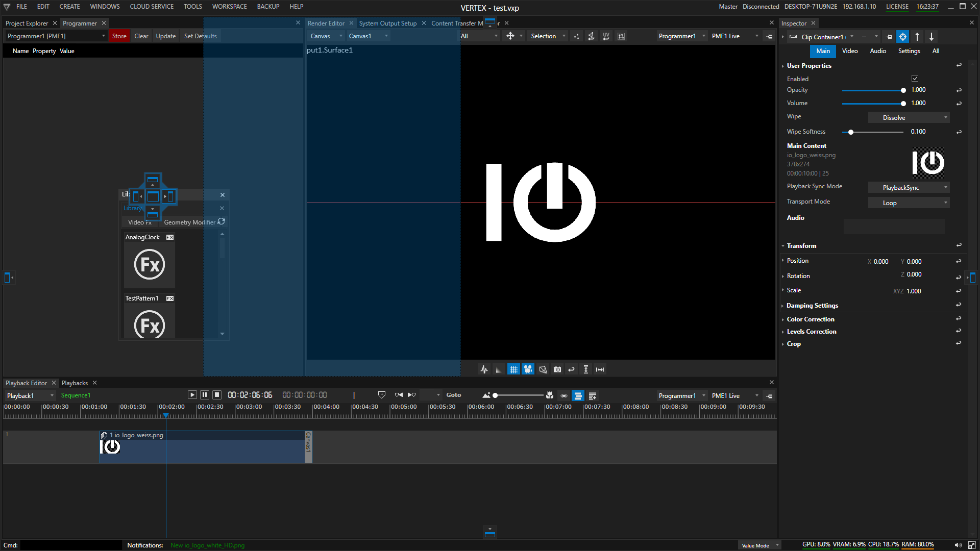The height and width of the screenshot is (551, 980).
Task: Pin the Playback Editor panel
Action: point(770,396)
